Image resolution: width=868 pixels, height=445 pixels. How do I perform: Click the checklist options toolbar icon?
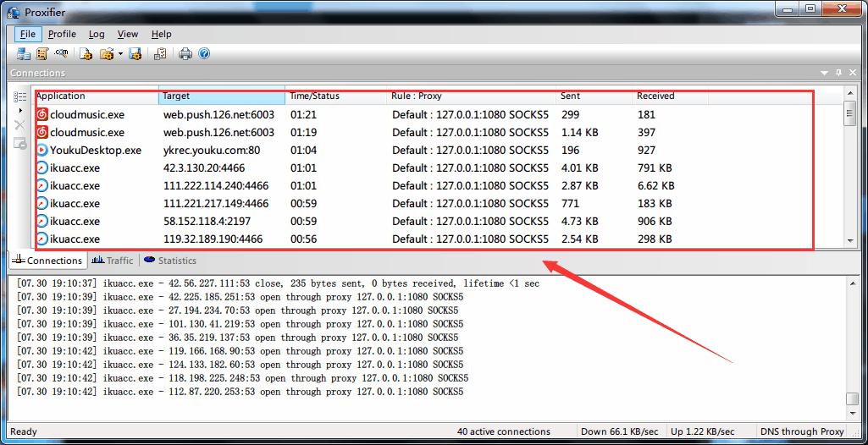(x=161, y=53)
